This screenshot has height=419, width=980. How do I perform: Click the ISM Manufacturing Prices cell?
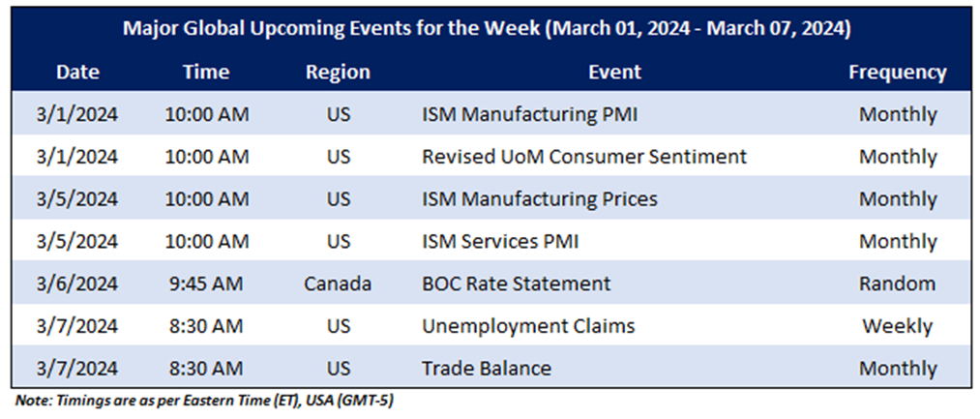point(539,199)
